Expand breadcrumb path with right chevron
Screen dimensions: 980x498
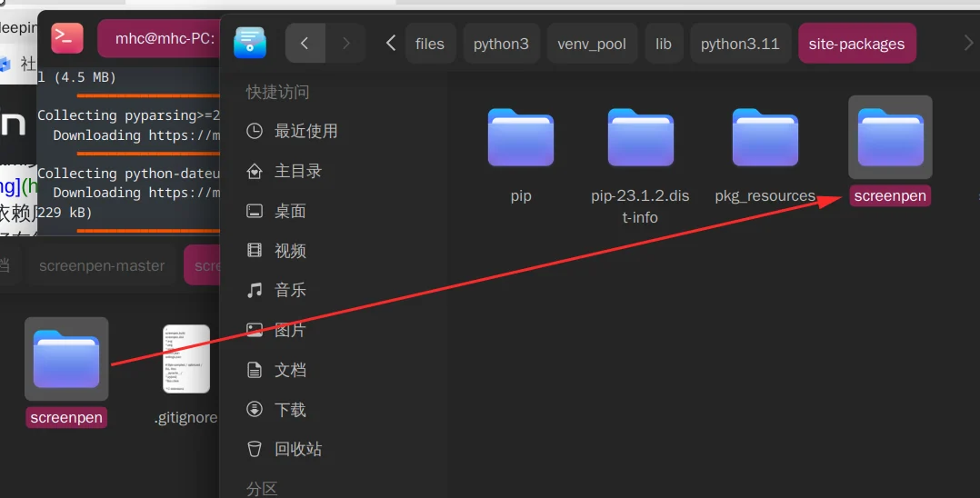[968, 43]
